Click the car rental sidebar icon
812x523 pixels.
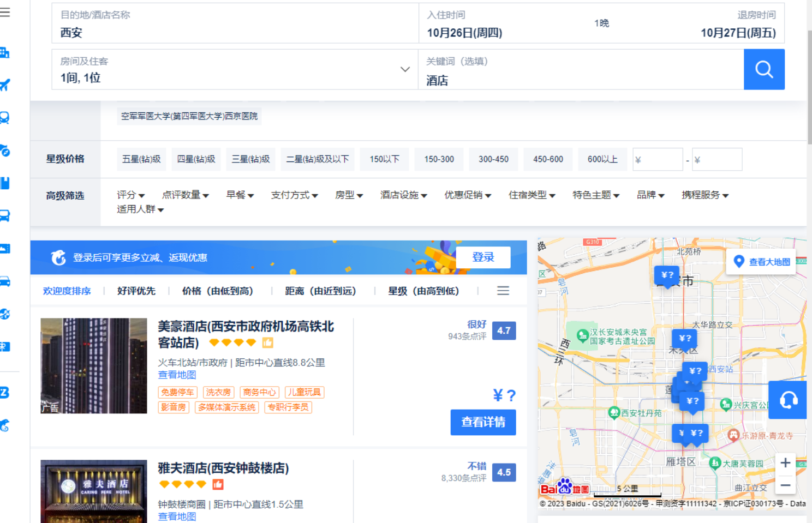click(5, 281)
